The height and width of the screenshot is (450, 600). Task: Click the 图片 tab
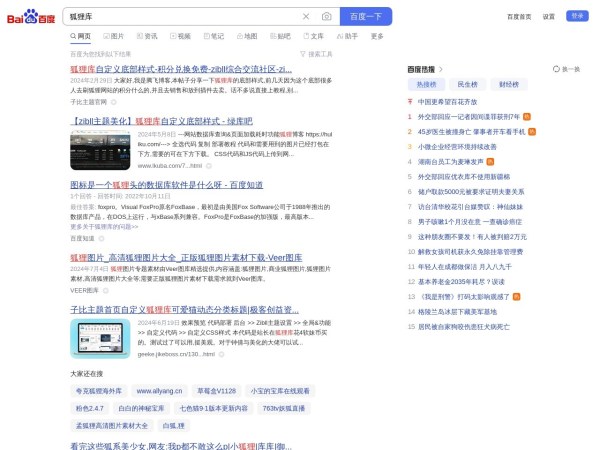[x=115, y=36]
